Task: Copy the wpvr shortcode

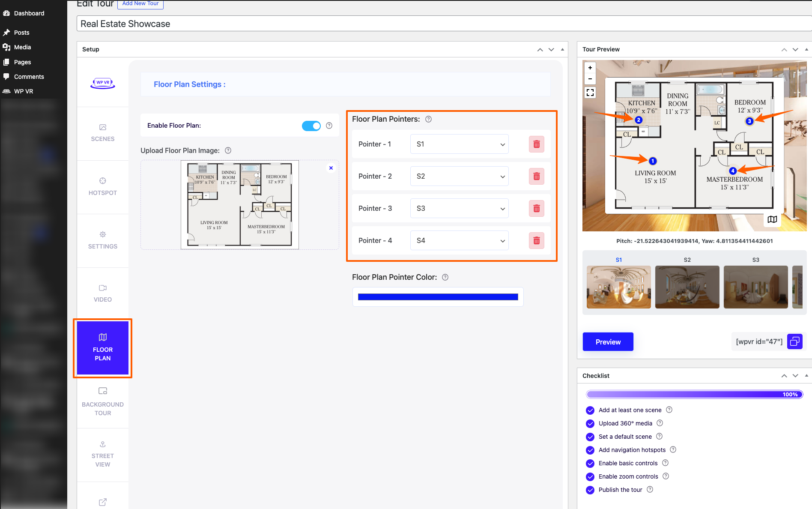Action: point(794,341)
